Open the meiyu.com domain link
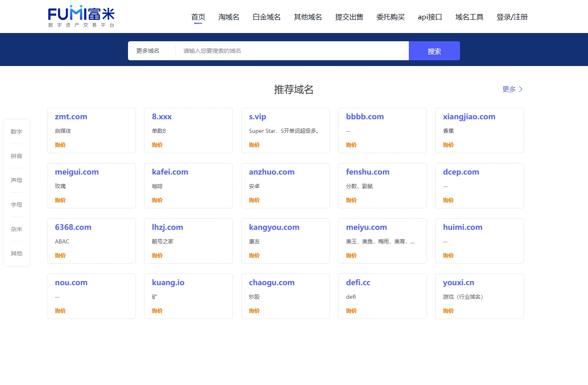Viewport: 588px width, 385px height. click(x=367, y=227)
